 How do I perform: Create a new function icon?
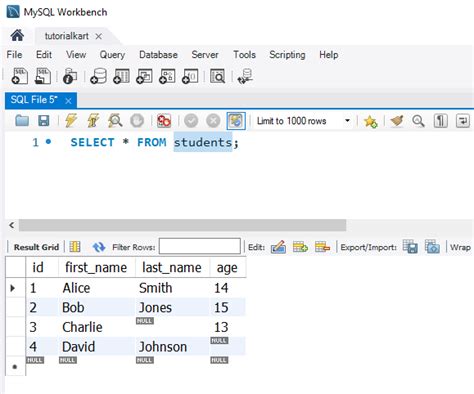point(190,76)
